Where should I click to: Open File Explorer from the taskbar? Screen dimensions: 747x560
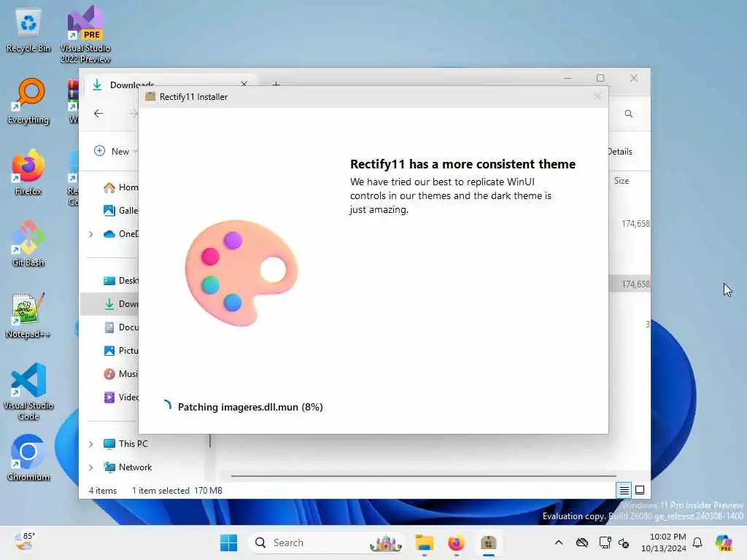[424, 542]
